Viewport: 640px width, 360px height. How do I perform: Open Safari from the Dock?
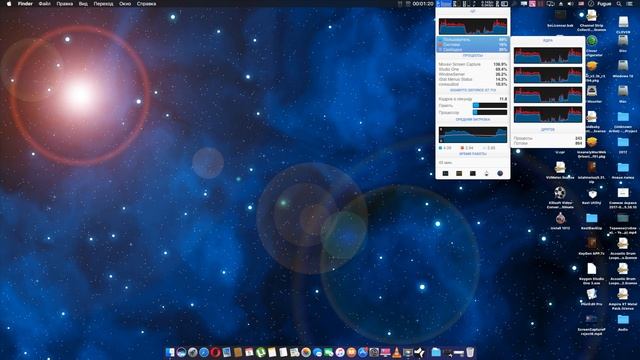pos(204,352)
